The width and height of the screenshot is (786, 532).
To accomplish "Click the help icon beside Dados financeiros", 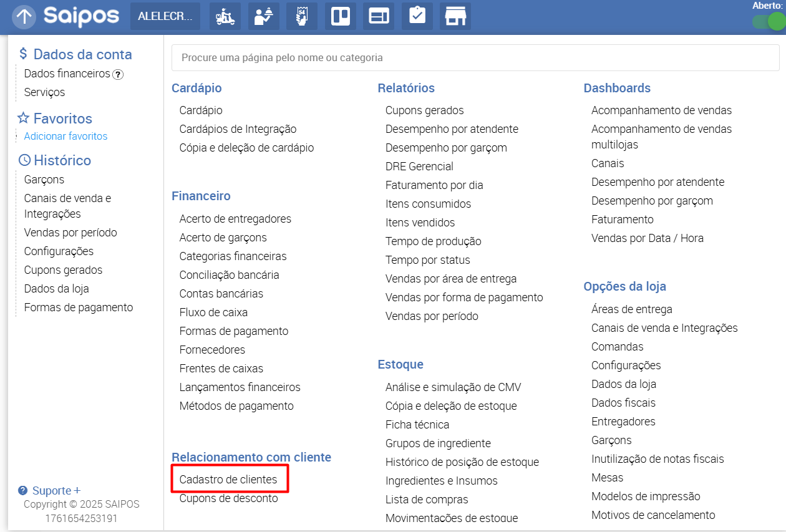I will pos(118,74).
